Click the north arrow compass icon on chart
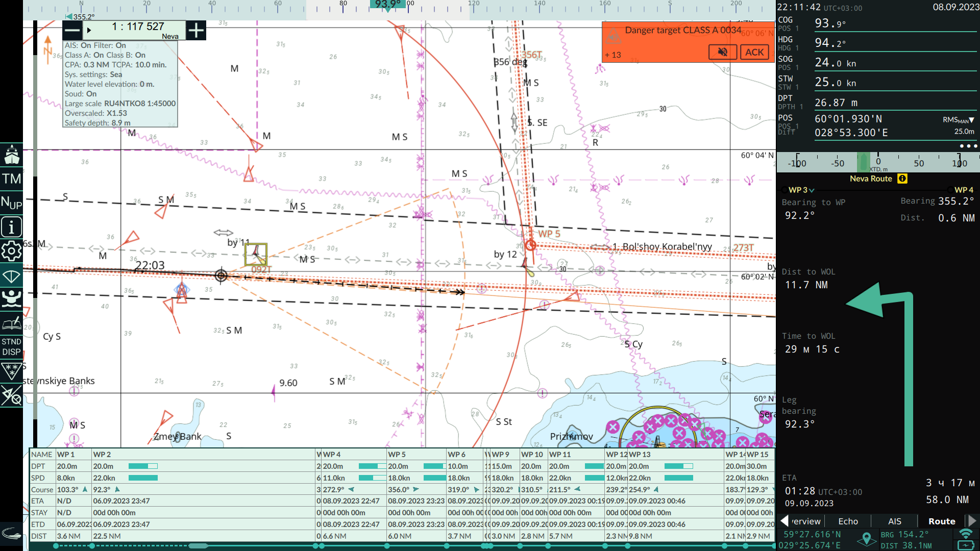Screen dimensions: 980x551 coord(48,49)
